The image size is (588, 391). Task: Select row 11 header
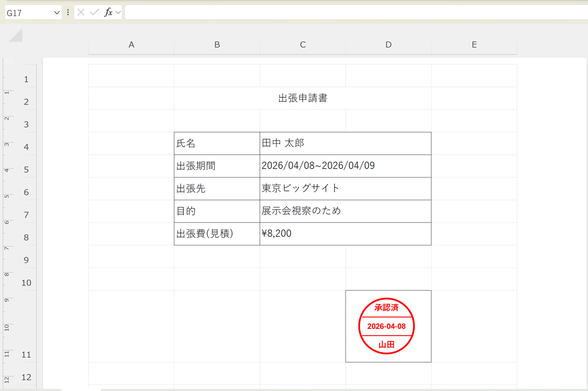point(26,355)
